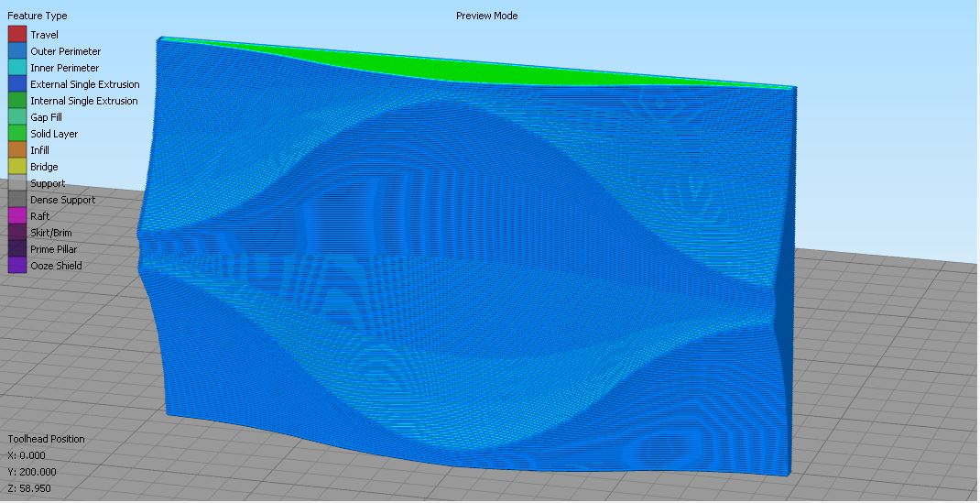Viewport: 980px width, 503px height.
Task: Click the orange Infill color swatch
Action: (x=16, y=150)
